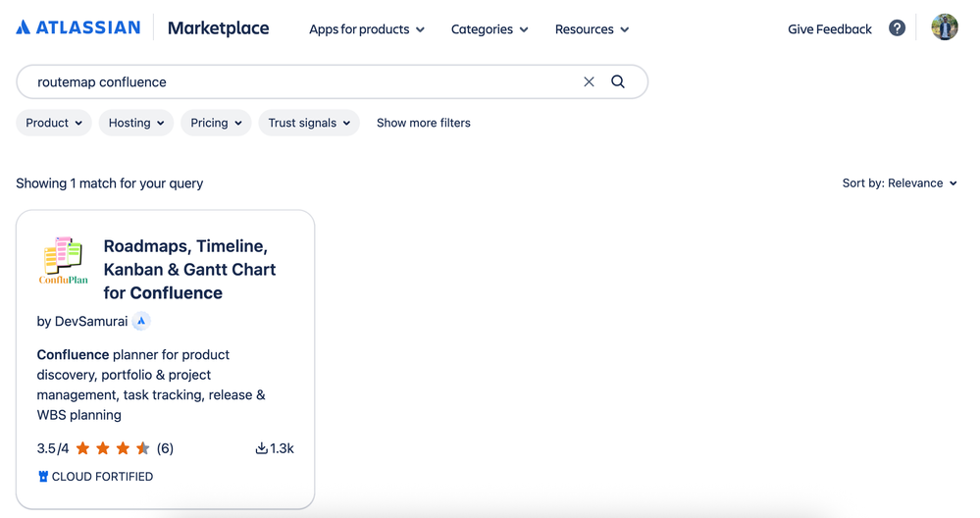The width and height of the screenshot is (980, 518).
Task: Open the Apps for products menu
Action: click(x=367, y=29)
